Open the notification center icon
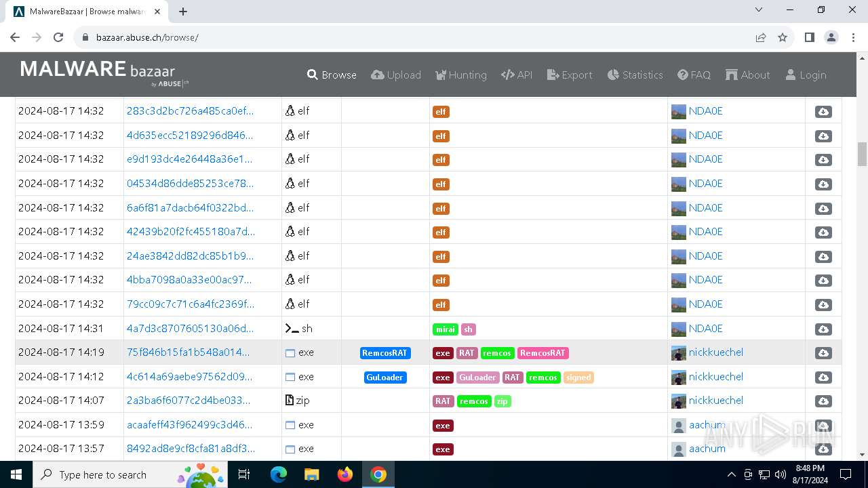 pos(846,474)
